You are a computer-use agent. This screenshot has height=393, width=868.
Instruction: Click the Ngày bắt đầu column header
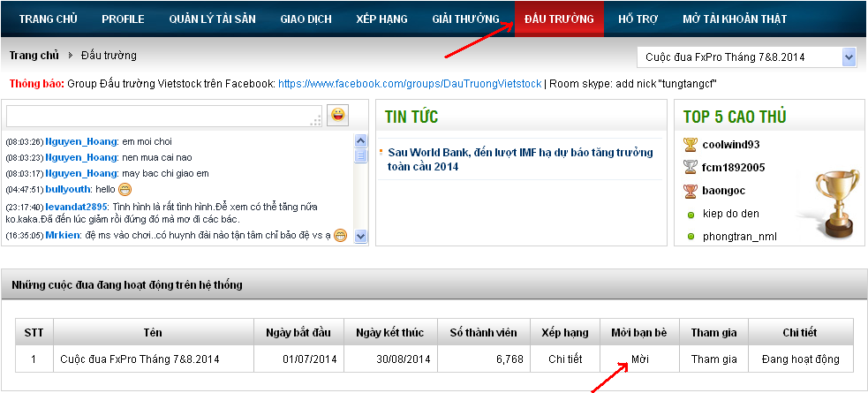tap(298, 333)
